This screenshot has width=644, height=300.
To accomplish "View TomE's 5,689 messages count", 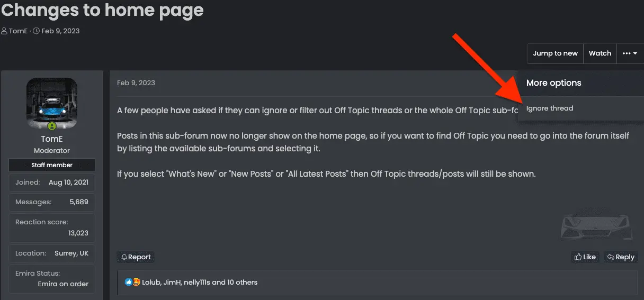I will tap(78, 202).
